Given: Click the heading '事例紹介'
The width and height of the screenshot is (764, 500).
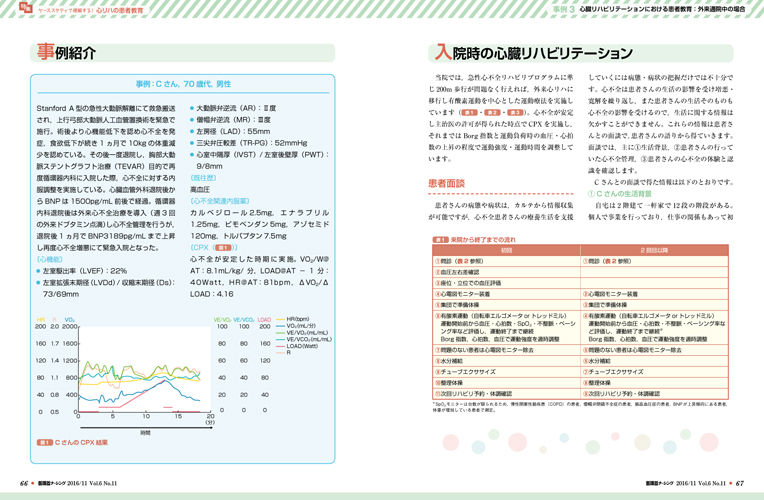Looking at the screenshot, I should click(x=66, y=52).
